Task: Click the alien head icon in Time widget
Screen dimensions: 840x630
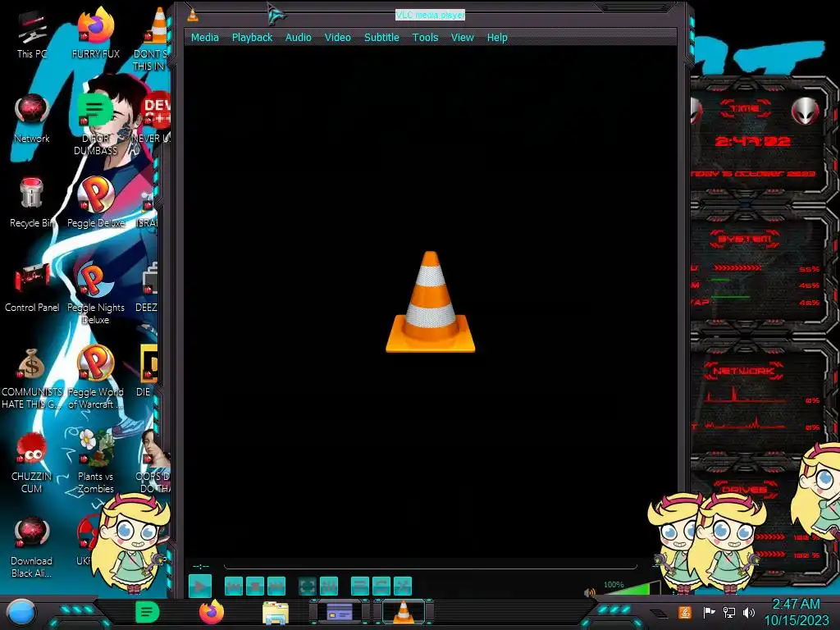Action: (x=805, y=112)
